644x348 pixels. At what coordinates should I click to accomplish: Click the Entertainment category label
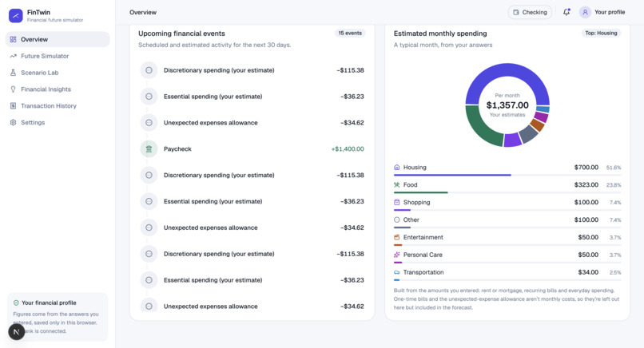423,237
